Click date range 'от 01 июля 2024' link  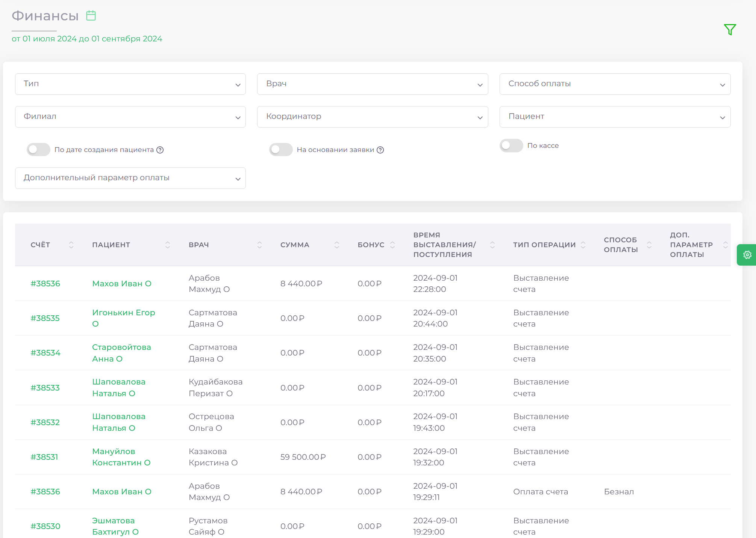[87, 39]
